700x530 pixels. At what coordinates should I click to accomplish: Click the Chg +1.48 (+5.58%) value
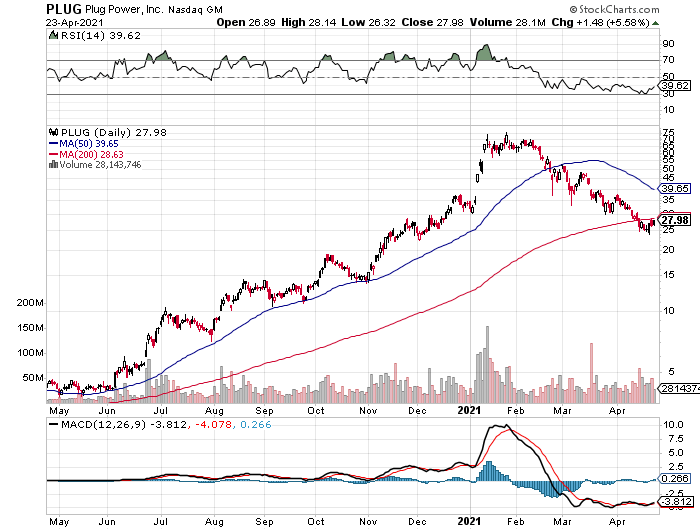click(x=600, y=22)
